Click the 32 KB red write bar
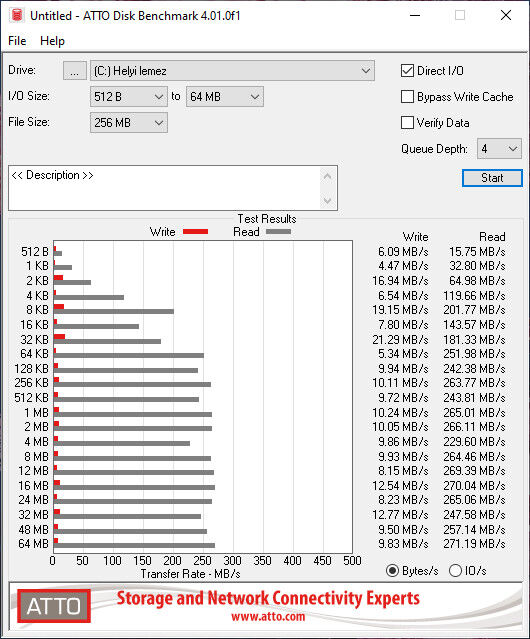The image size is (530, 639). point(59,337)
